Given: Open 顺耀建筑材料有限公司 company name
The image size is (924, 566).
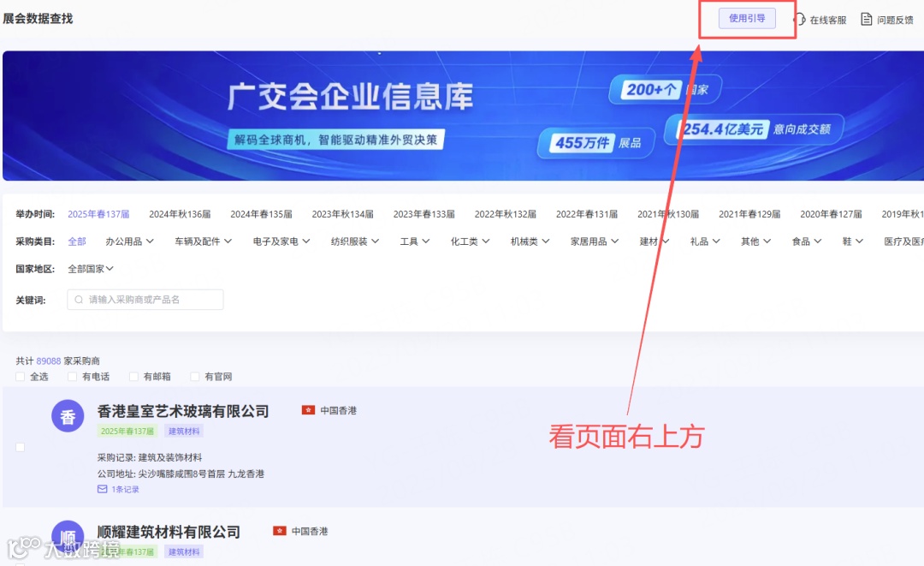Looking at the screenshot, I should point(169,532).
